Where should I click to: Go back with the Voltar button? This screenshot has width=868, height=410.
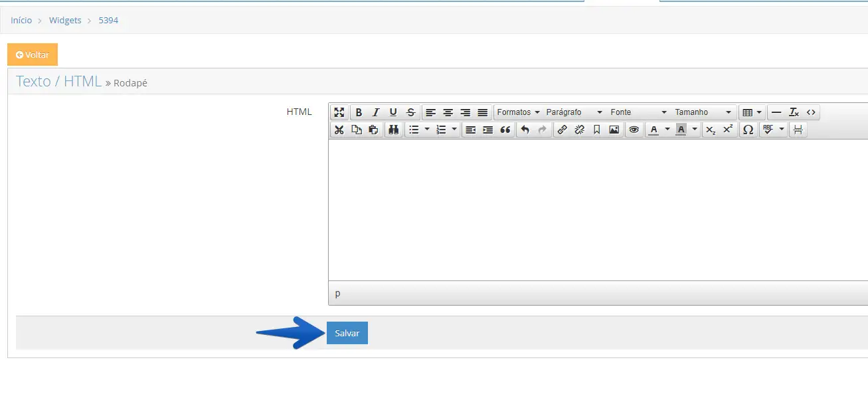point(33,54)
